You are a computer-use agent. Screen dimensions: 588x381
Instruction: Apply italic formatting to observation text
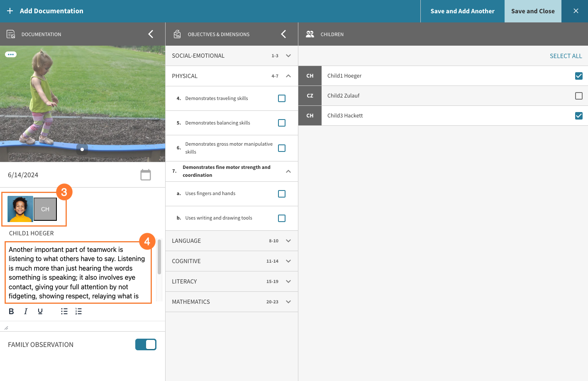click(x=25, y=311)
